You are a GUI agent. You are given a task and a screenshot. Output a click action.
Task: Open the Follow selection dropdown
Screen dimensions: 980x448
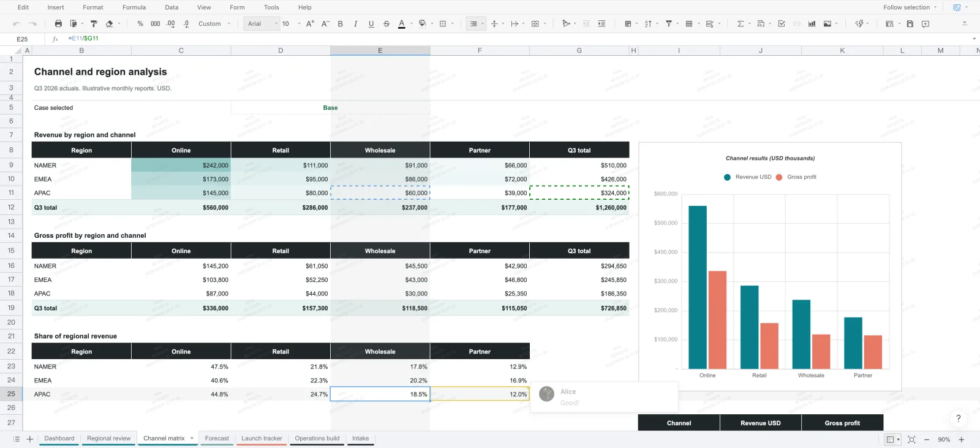[910, 7]
